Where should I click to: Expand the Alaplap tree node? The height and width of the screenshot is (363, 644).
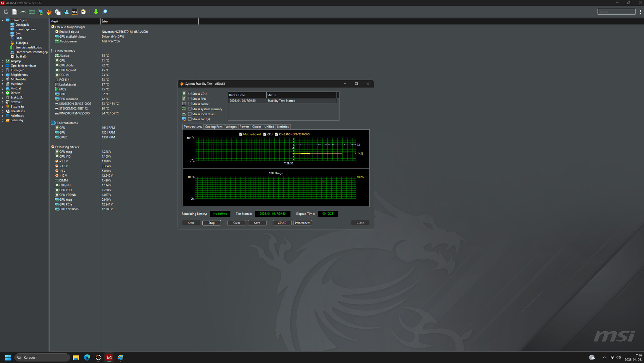coord(3,61)
